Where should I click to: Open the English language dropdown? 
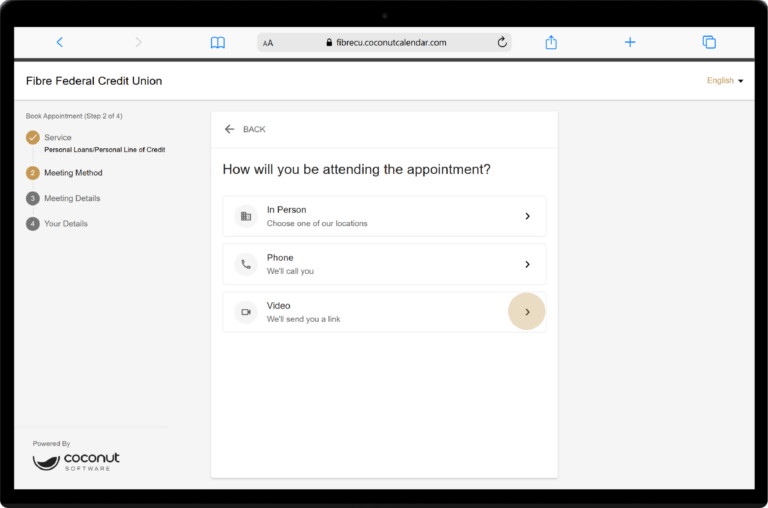[x=725, y=81]
